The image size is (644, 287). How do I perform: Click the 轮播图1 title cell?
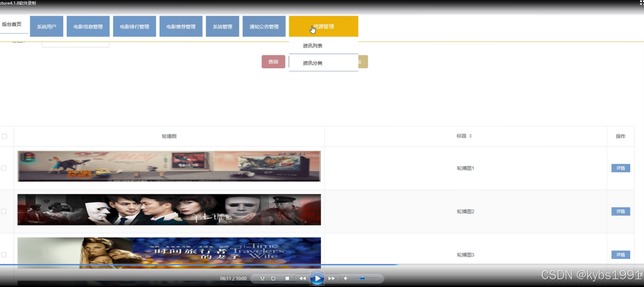(x=465, y=168)
